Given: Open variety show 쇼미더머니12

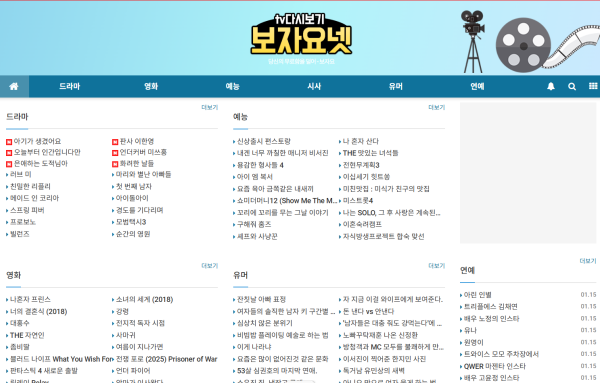Looking at the screenshot, I should coord(287,201).
